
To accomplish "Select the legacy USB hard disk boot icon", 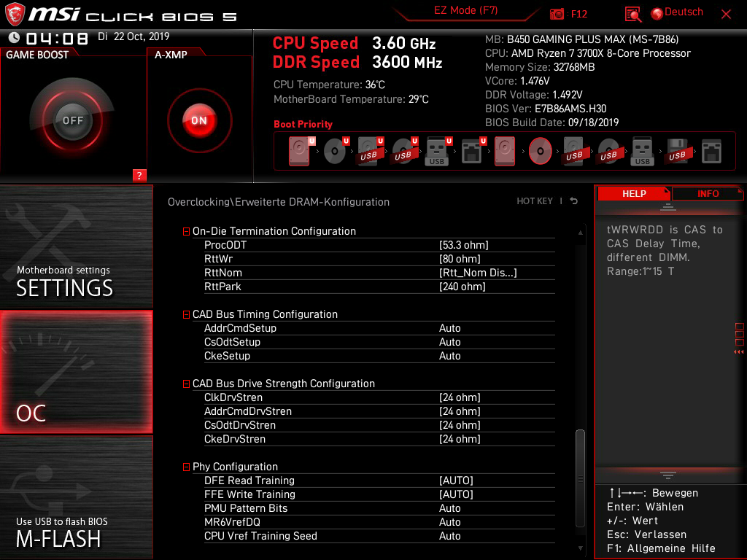I will click(575, 151).
